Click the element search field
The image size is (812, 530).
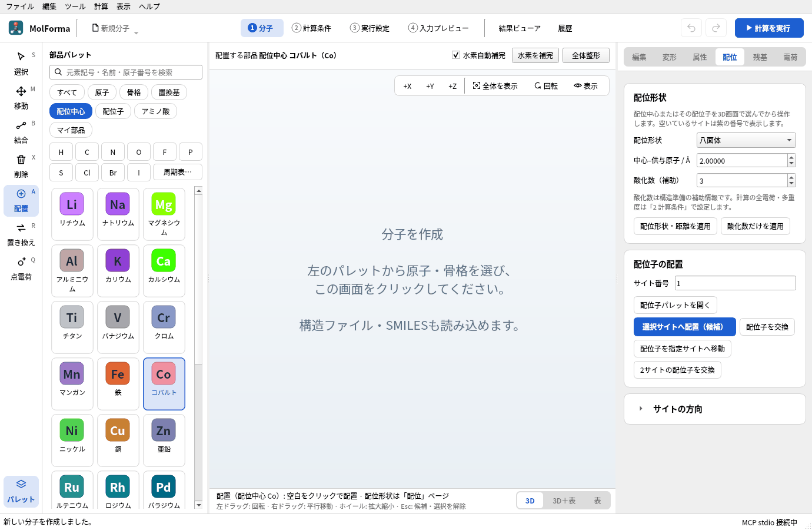pos(126,72)
